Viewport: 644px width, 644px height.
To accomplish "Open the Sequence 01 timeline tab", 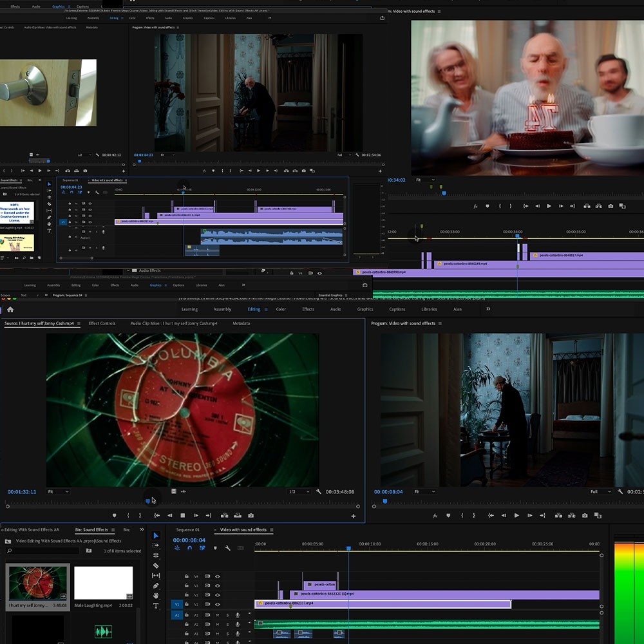I will pos(187,530).
